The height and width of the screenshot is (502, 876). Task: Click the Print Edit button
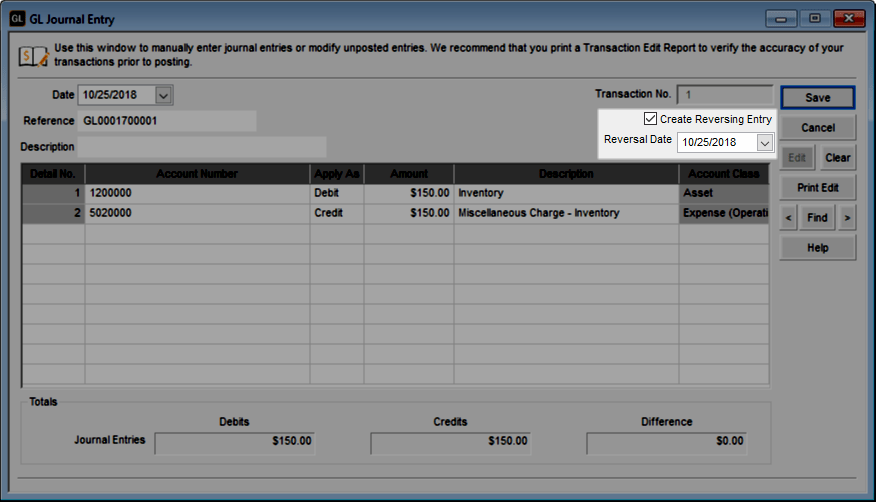tap(817, 188)
